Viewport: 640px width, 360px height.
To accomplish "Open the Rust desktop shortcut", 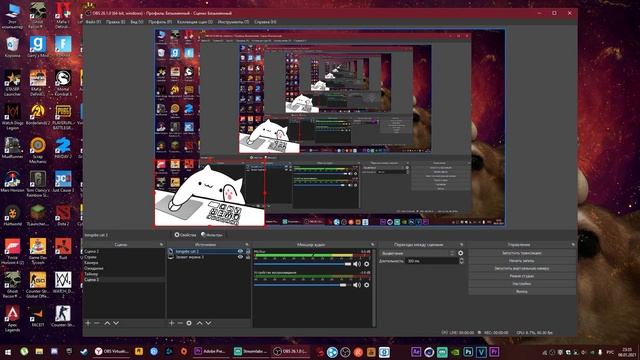I will pyautogui.click(x=62, y=249).
